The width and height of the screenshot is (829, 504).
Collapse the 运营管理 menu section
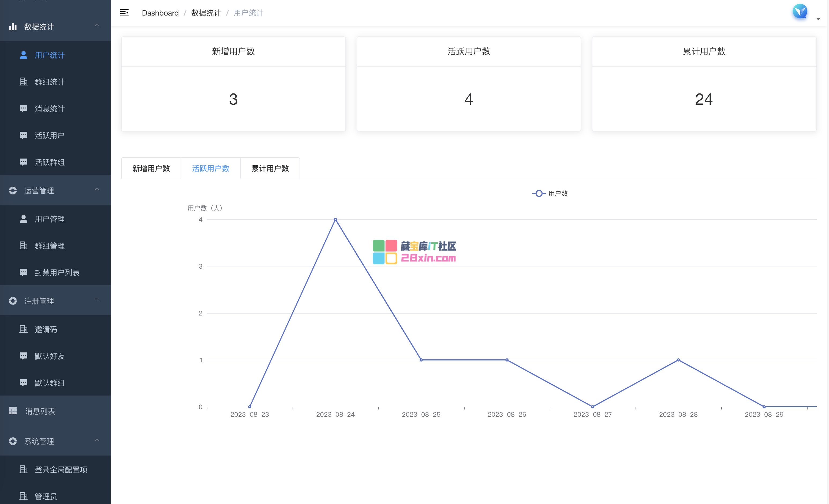click(97, 190)
